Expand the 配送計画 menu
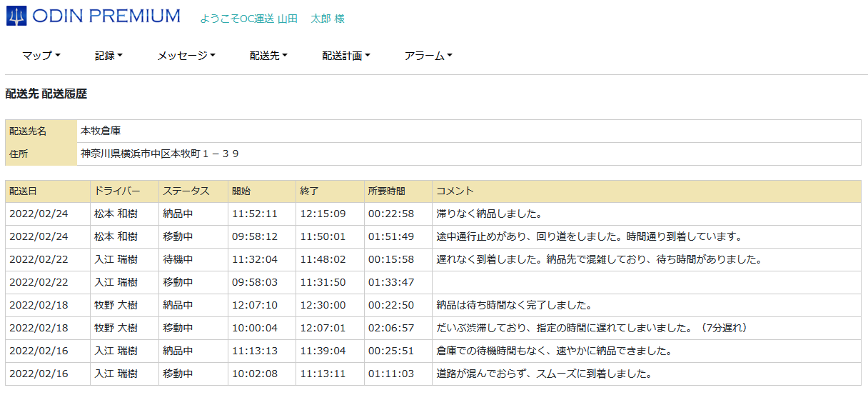The height and width of the screenshot is (400, 868). point(345,56)
